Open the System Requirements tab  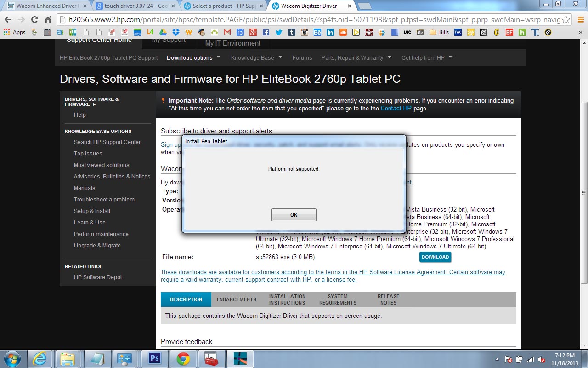[x=338, y=299]
